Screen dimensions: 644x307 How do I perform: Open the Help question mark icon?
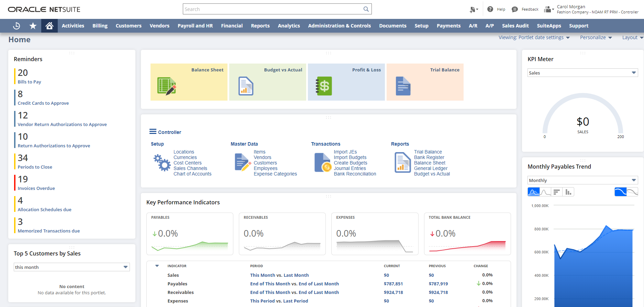[x=490, y=9]
